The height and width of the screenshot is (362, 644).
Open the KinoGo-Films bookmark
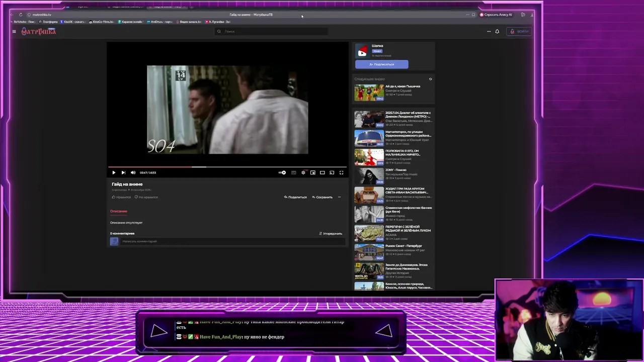pyautogui.click(x=101, y=22)
